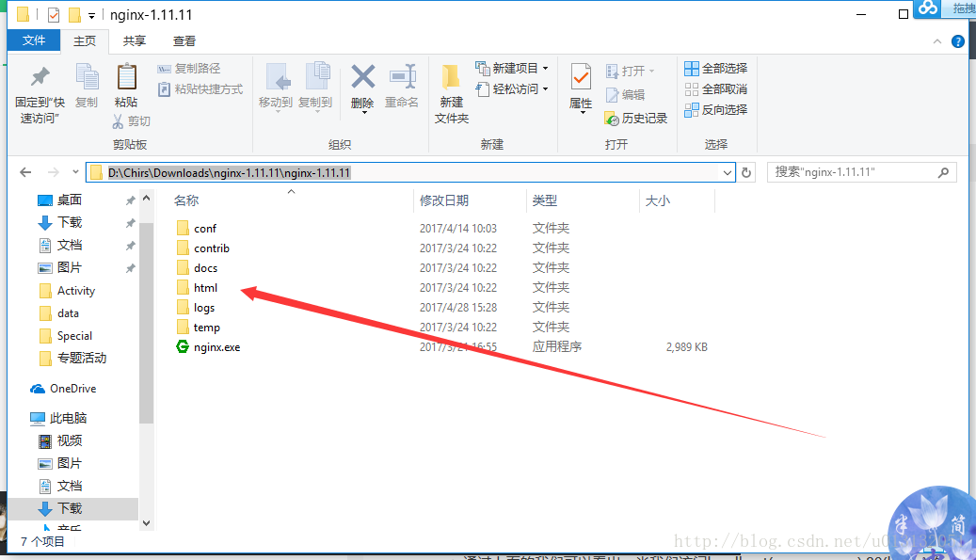
Task: Click the Cut scissors icon
Action: click(118, 121)
